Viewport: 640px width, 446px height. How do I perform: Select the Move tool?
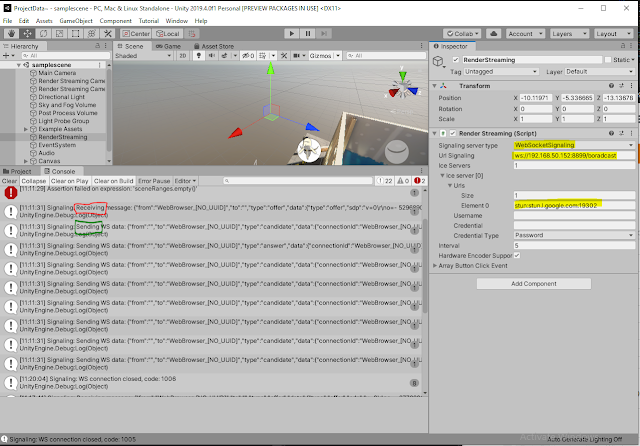point(27,33)
